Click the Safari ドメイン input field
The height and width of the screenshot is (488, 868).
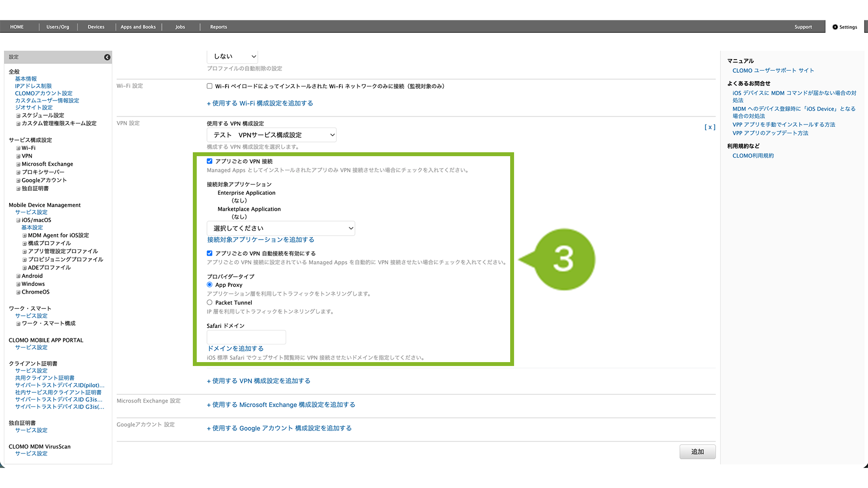(x=246, y=337)
